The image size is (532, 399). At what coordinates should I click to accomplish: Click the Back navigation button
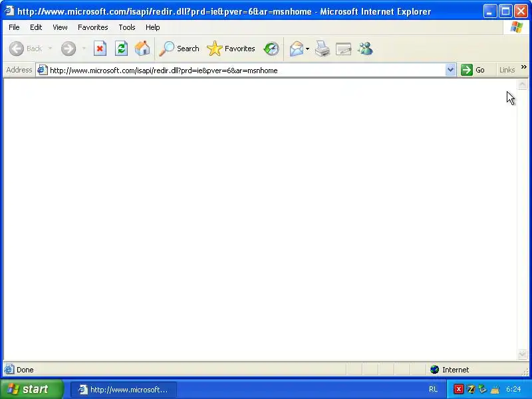tap(26, 49)
